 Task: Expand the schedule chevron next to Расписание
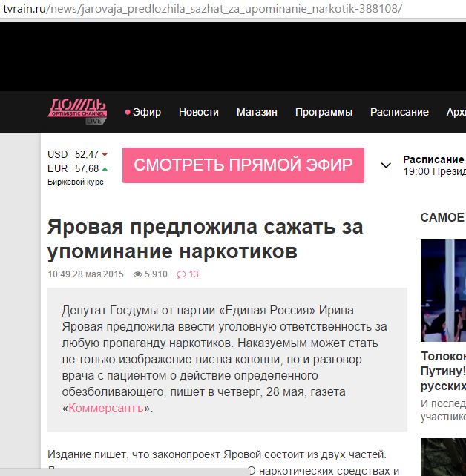(386, 165)
